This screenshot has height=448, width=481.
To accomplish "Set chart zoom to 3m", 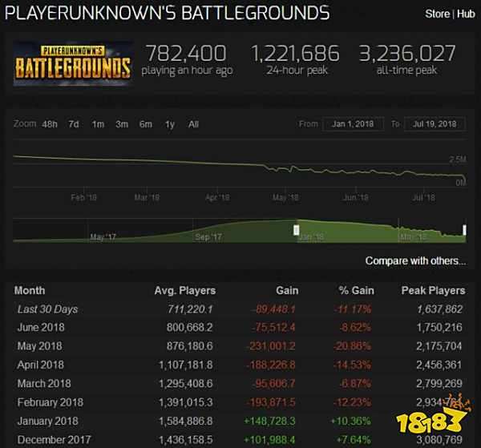I will coord(122,124).
